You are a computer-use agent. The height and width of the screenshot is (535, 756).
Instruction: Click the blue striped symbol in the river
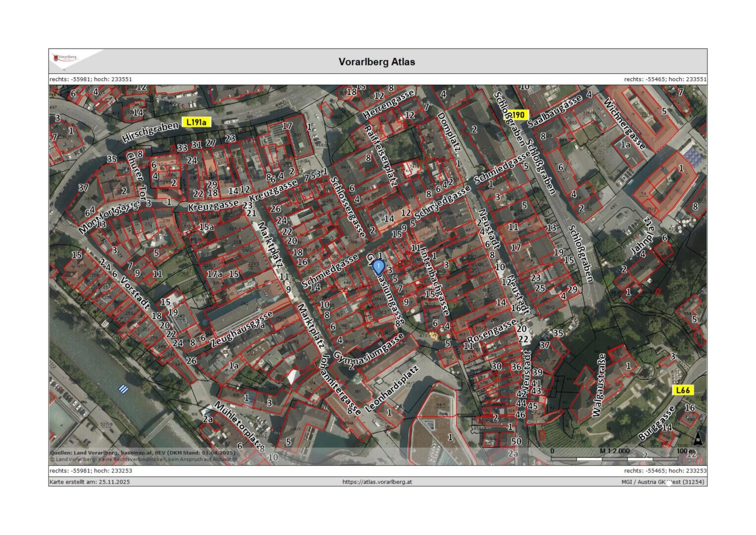(x=123, y=389)
